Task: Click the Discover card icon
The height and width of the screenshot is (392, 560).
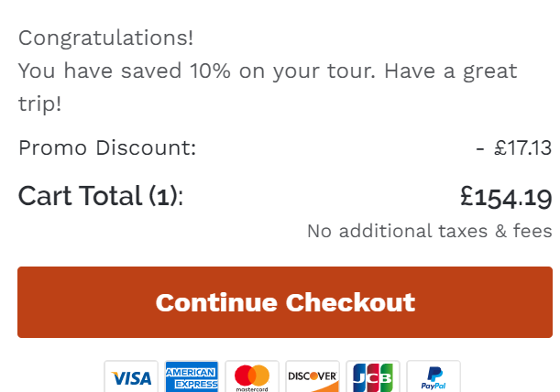Action: [313, 376]
